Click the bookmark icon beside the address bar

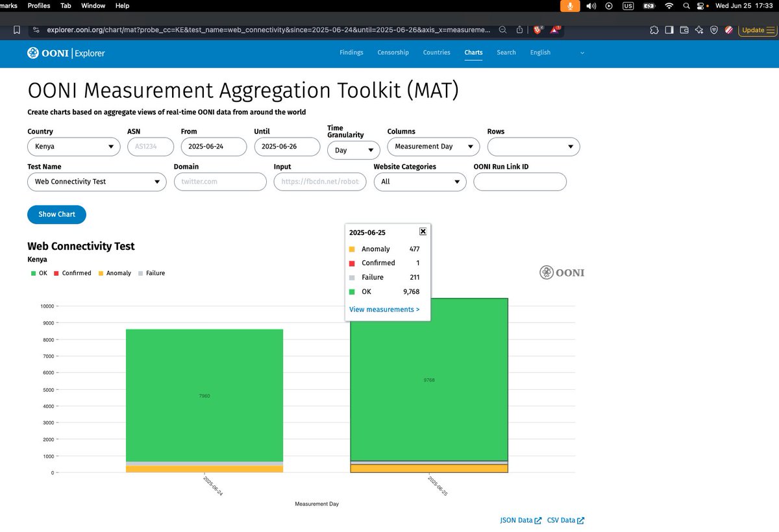[x=17, y=30]
